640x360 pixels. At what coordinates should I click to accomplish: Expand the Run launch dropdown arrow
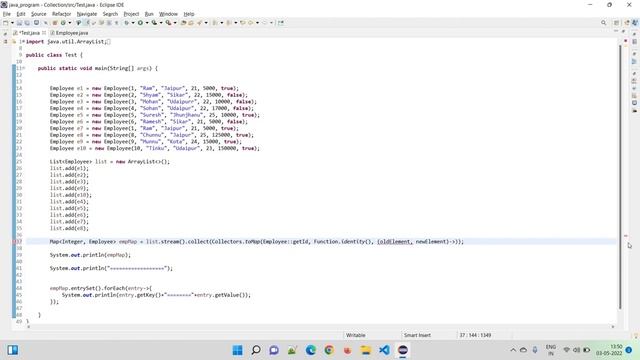(x=147, y=23)
